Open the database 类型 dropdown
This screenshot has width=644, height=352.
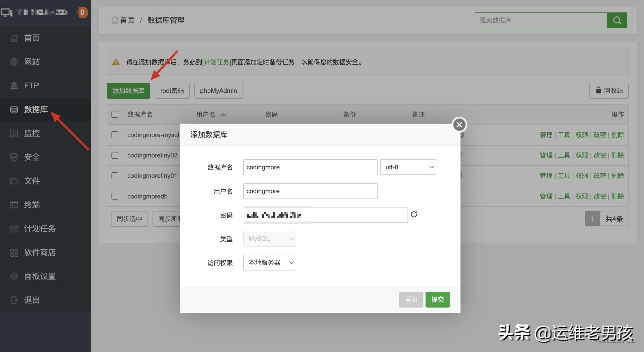point(269,238)
